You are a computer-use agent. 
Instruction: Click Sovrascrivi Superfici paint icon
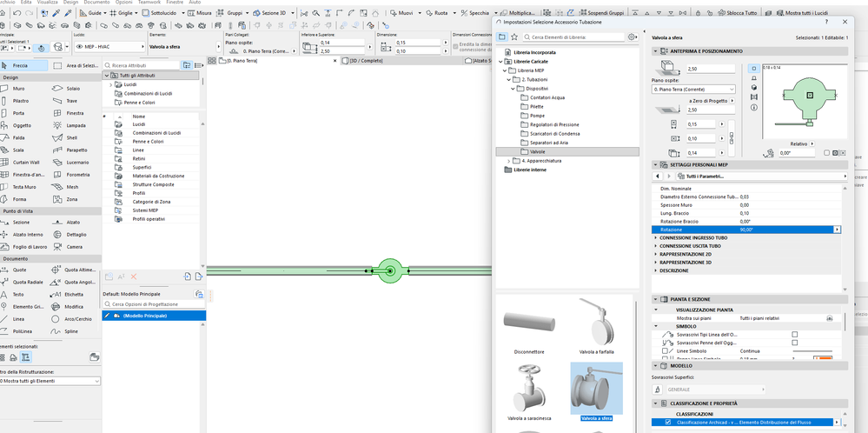pos(659,390)
